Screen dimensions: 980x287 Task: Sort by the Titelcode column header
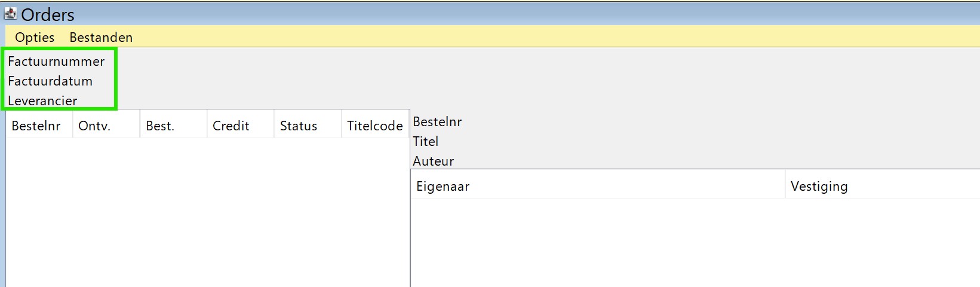pyautogui.click(x=375, y=126)
